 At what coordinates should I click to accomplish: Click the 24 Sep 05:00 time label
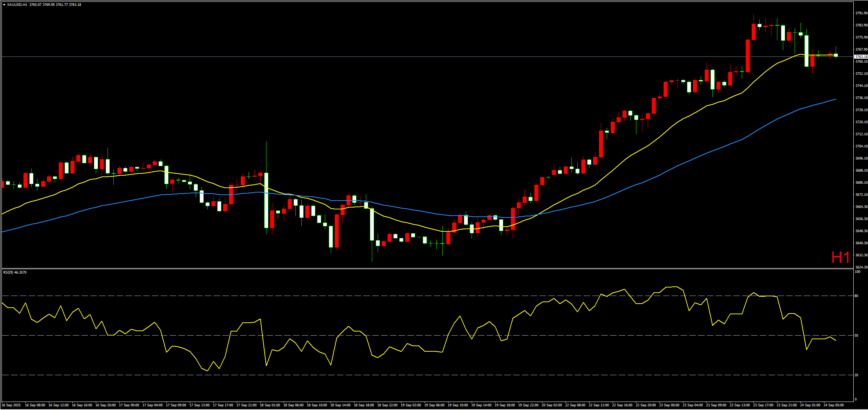click(x=834, y=405)
